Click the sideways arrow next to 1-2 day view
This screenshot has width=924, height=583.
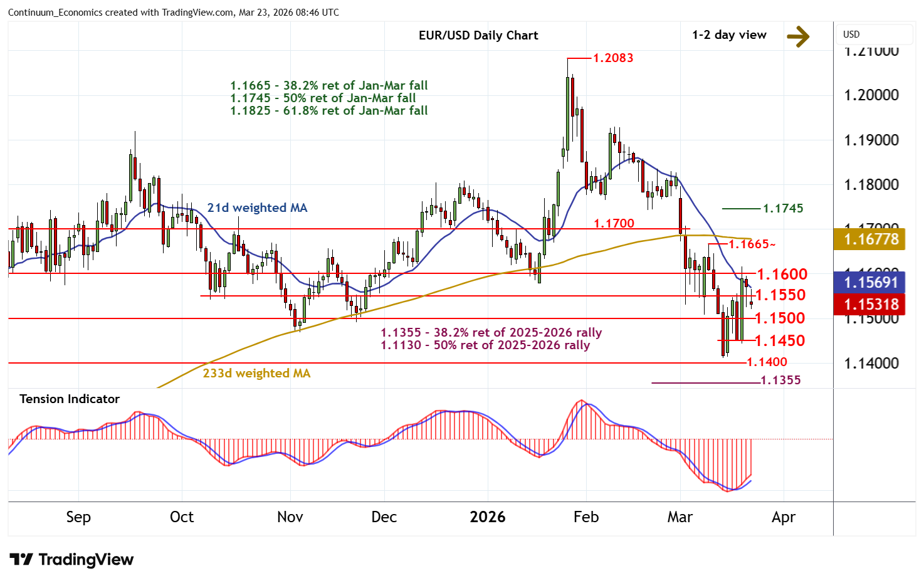coord(797,36)
